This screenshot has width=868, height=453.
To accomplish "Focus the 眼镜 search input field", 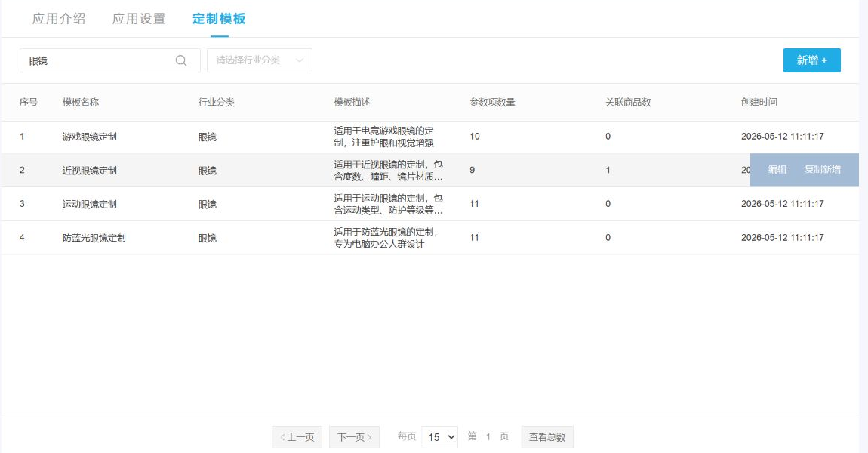I will pyautogui.click(x=109, y=60).
